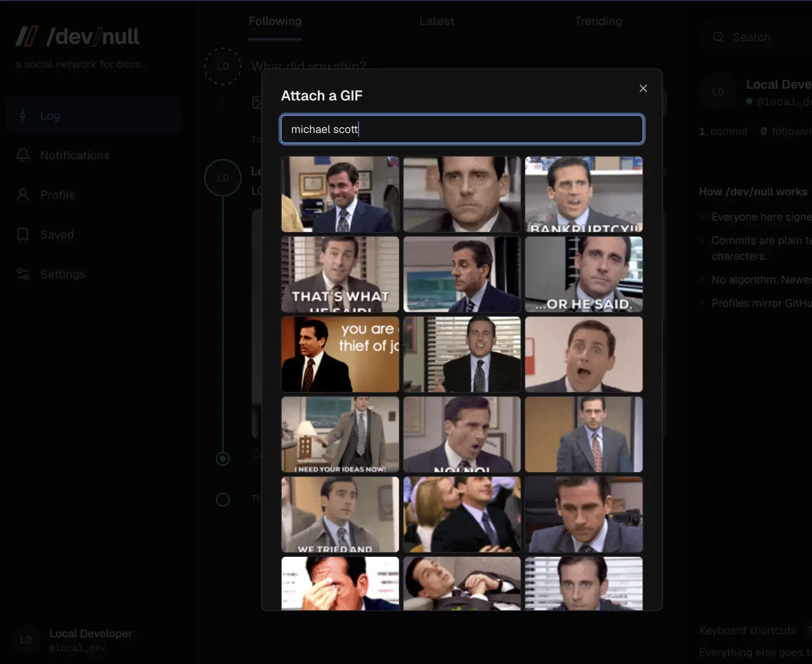The image size is (812, 664).
Task: Select the 'you are thief of joy' GIF
Action: [x=340, y=354]
